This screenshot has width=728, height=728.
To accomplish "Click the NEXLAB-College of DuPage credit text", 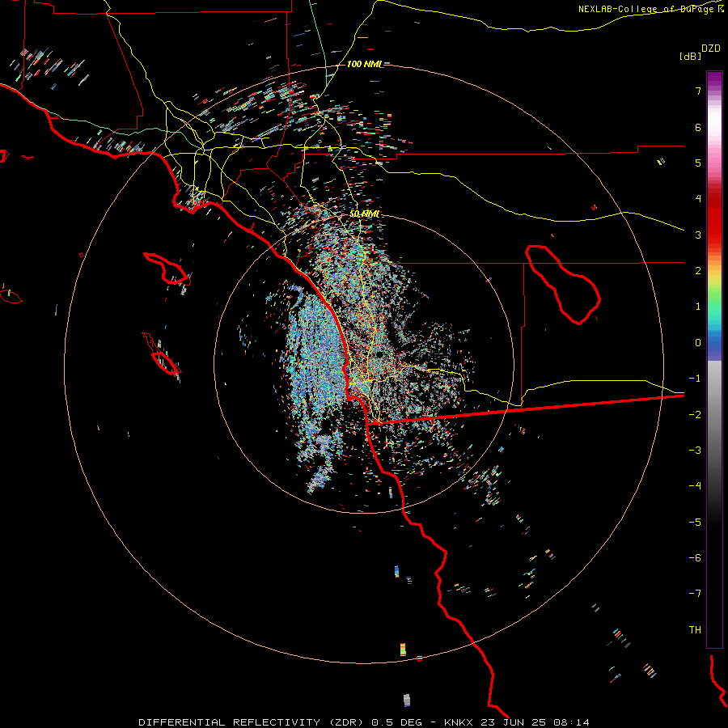I will click(651, 9).
